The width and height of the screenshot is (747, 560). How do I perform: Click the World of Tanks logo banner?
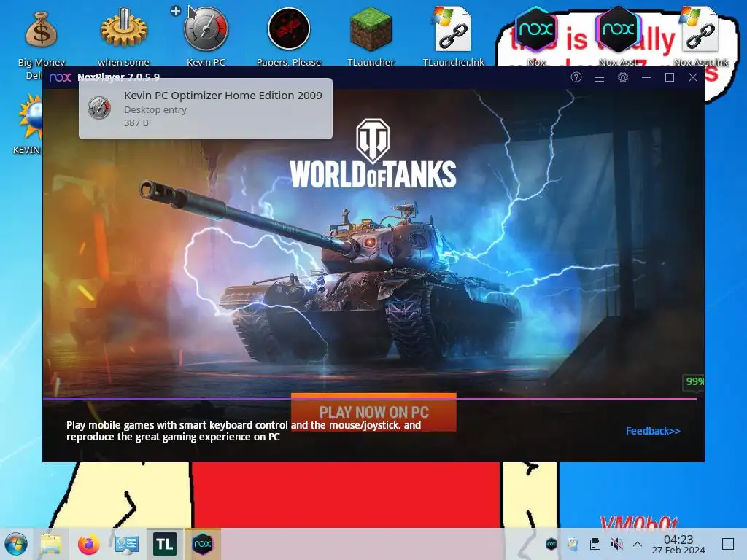pos(373,153)
